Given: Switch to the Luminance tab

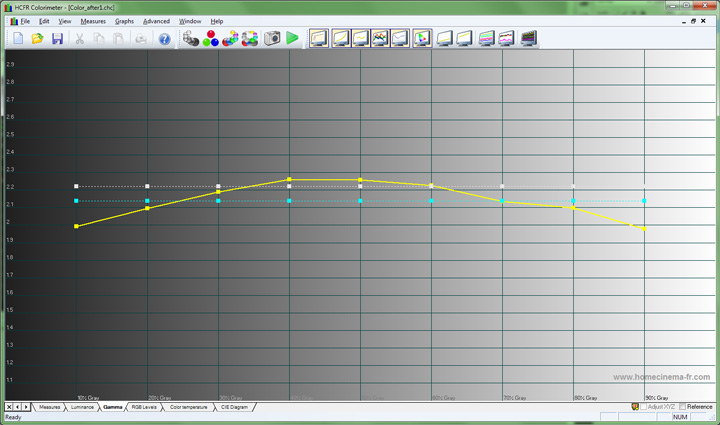Looking at the screenshot, I should click(82, 407).
